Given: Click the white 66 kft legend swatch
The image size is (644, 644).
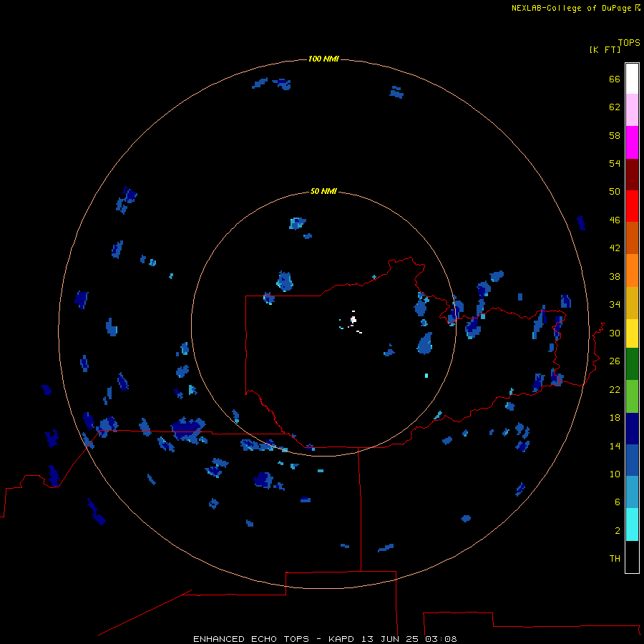Looking at the screenshot, I should pyautogui.click(x=632, y=79).
